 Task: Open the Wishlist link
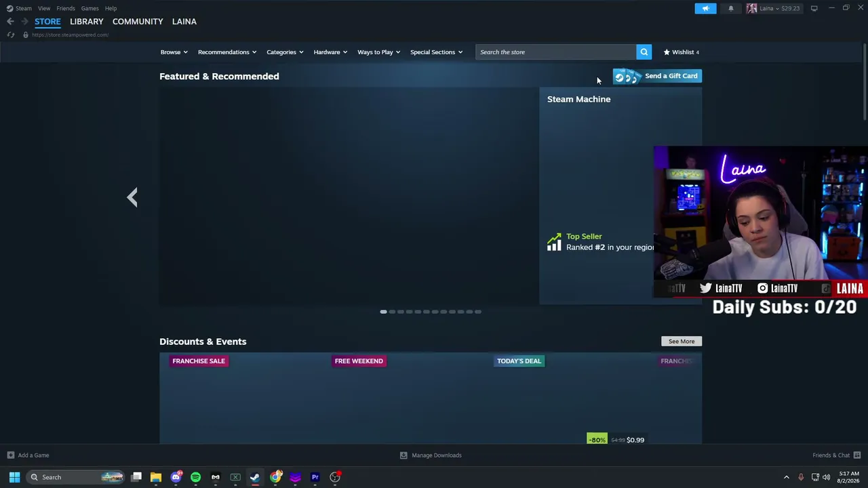[x=681, y=52]
